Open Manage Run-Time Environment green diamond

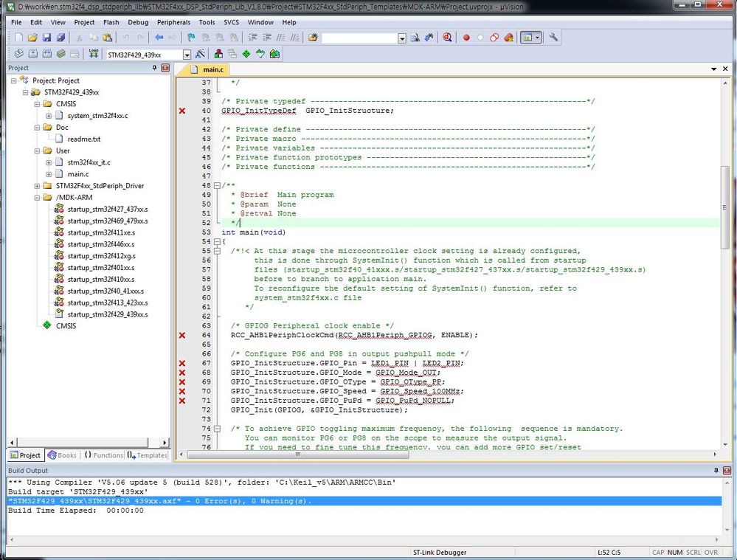[246, 54]
